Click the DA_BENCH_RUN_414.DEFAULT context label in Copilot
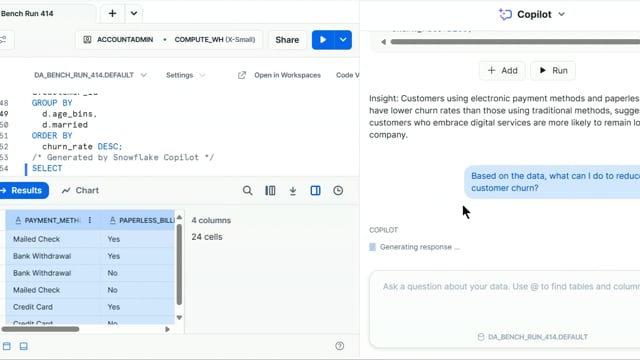The height and width of the screenshot is (360, 640). click(x=533, y=337)
